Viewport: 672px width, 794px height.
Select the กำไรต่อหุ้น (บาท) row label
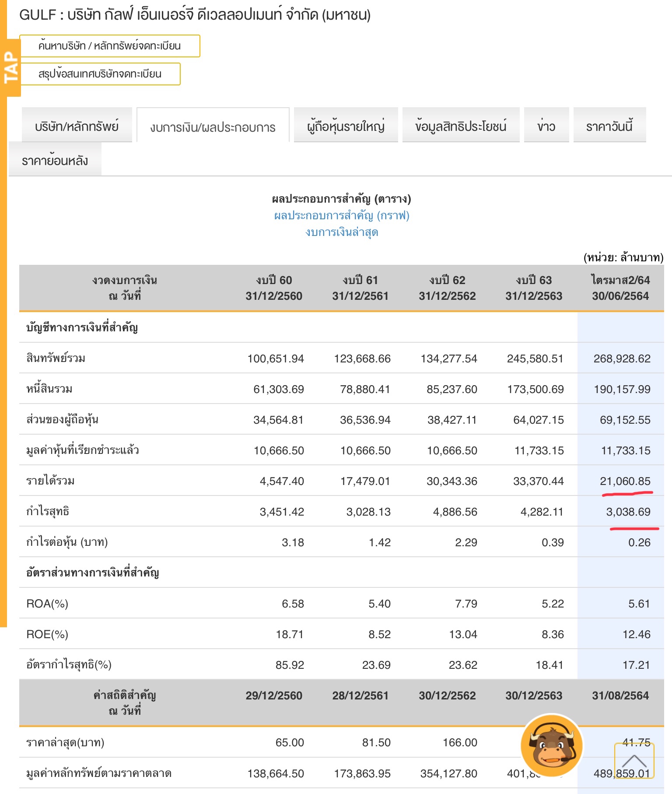(67, 542)
